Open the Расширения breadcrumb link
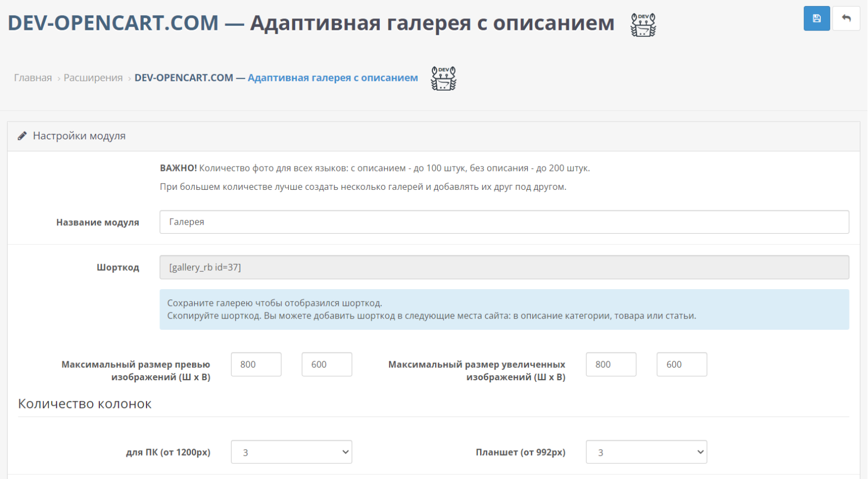Image resolution: width=868 pixels, height=479 pixels. [x=93, y=78]
